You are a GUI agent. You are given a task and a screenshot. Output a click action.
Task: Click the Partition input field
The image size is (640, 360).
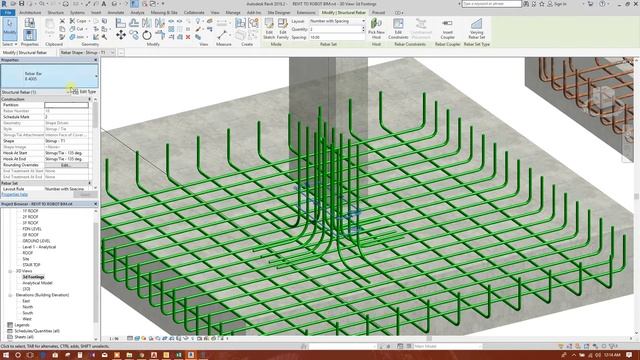coord(66,105)
